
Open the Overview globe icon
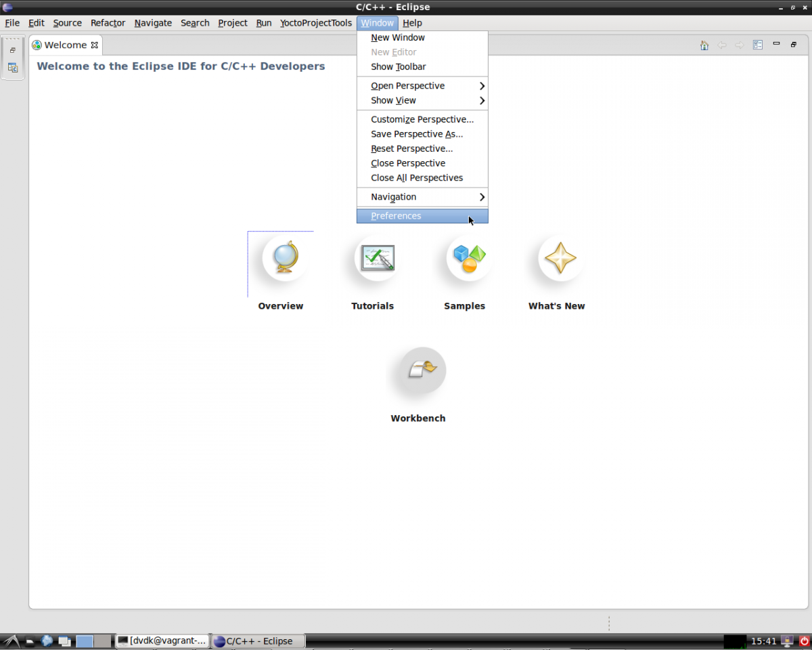click(x=284, y=258)
